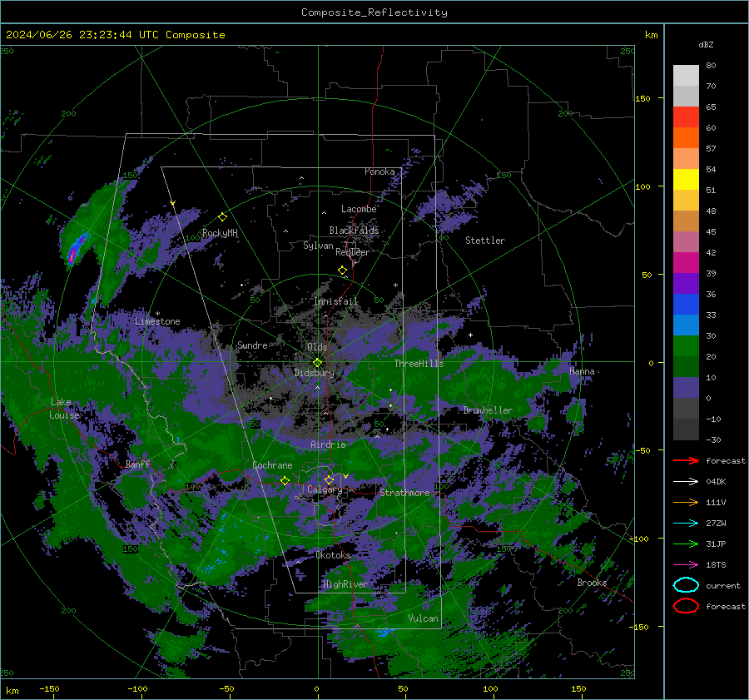Image resolution: width=749 pixels, height=700 pixels.
Task: Click the white 04DK arrow legend icon
Action: 686,481
